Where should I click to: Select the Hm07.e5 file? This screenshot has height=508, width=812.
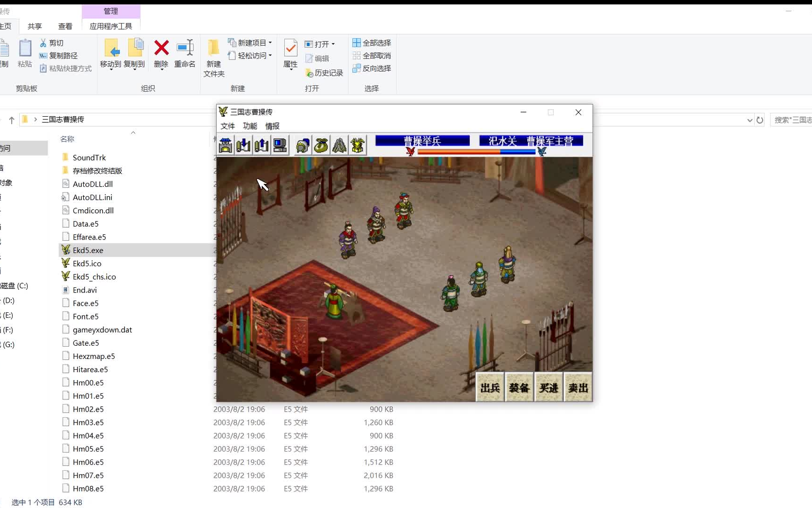click(88, 475)
